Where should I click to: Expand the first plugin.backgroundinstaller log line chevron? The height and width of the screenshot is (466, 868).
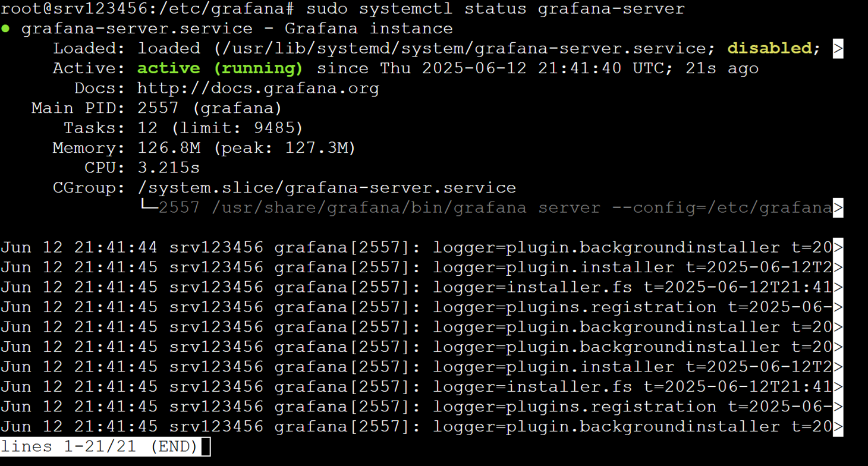coord(839,247)
